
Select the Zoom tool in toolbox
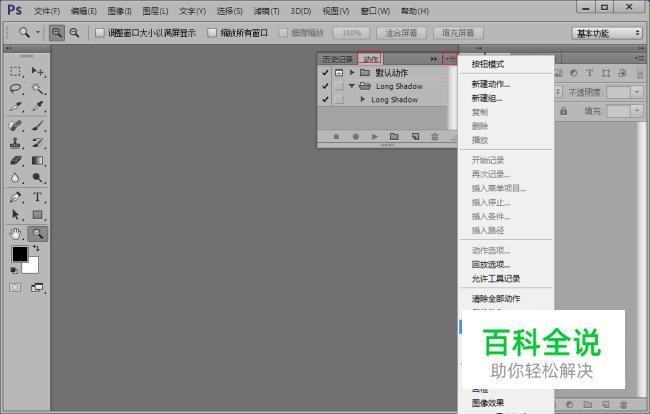tap(38, 234)
